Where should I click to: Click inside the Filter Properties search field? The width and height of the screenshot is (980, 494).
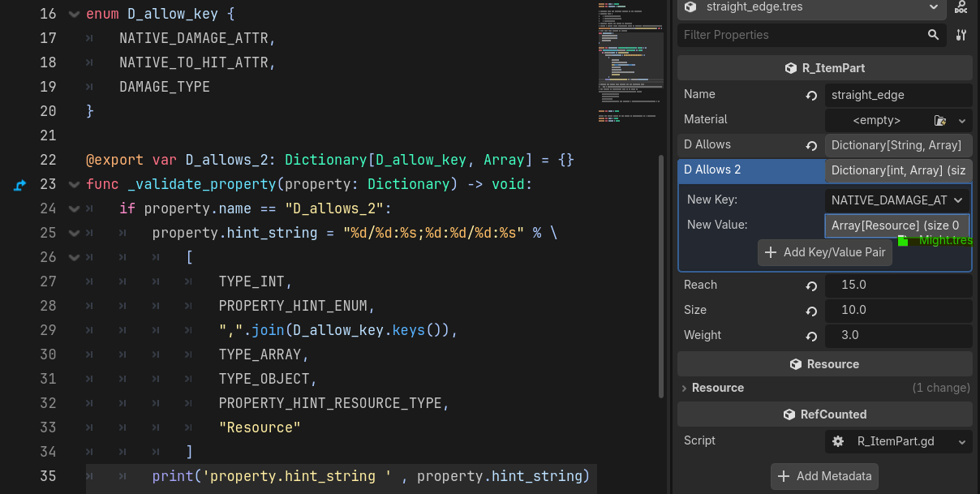point(799,35)
